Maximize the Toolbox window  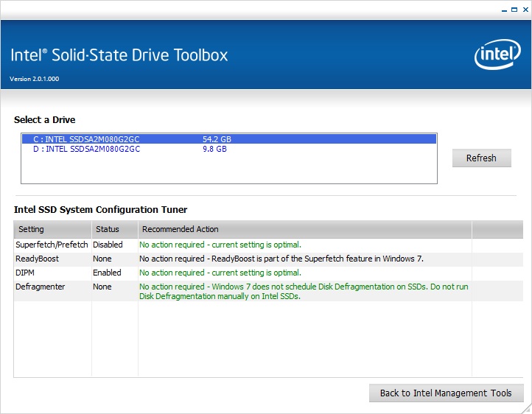pos(514,10)
